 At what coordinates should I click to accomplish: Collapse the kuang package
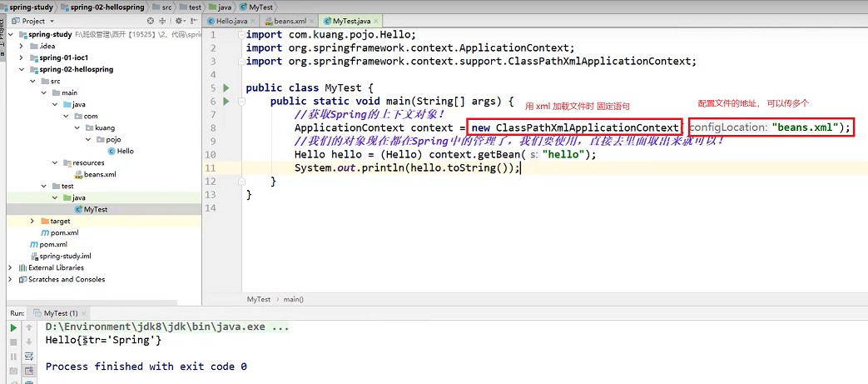click(77, 127)
